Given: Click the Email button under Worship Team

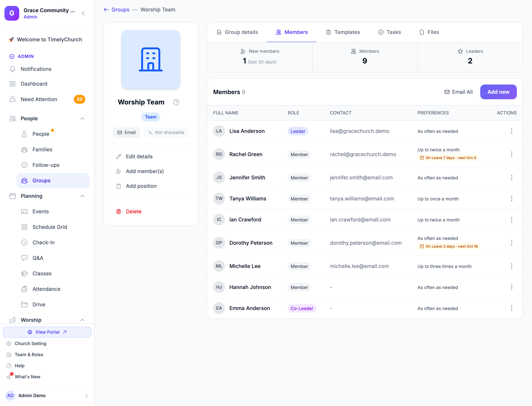Looking at the screenshot, I should 126,133.
